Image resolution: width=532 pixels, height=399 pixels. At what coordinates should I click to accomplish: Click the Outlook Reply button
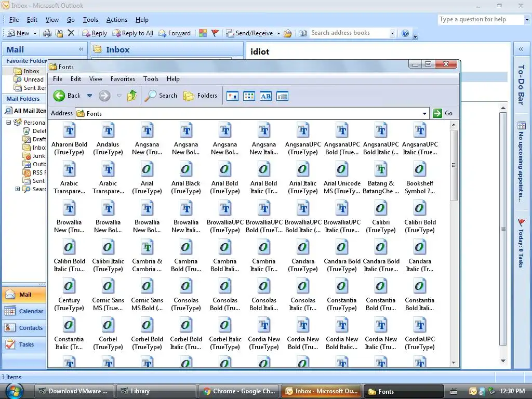pos(95,33)
